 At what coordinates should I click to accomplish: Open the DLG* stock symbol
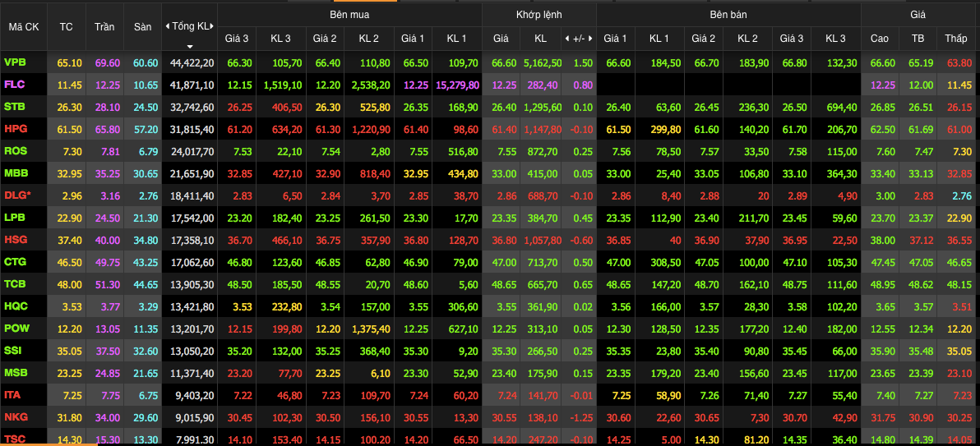point(16,195)
